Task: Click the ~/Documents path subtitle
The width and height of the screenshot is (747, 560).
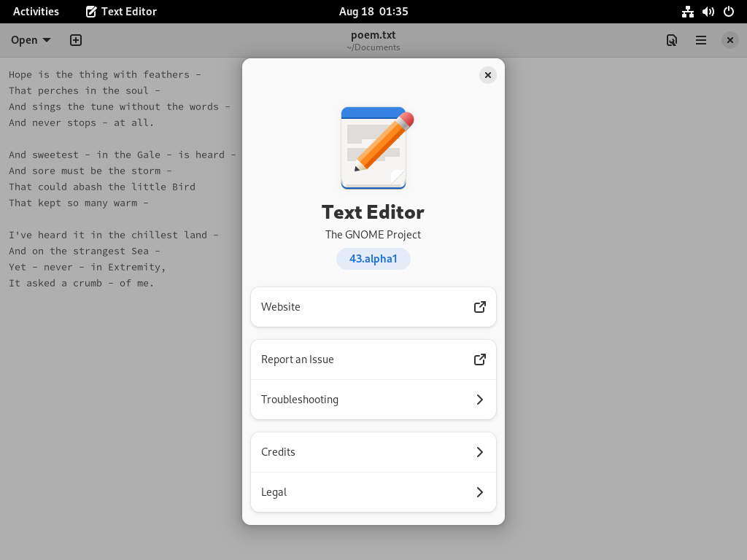Action: pyautogui.click(x=373, y=47)
